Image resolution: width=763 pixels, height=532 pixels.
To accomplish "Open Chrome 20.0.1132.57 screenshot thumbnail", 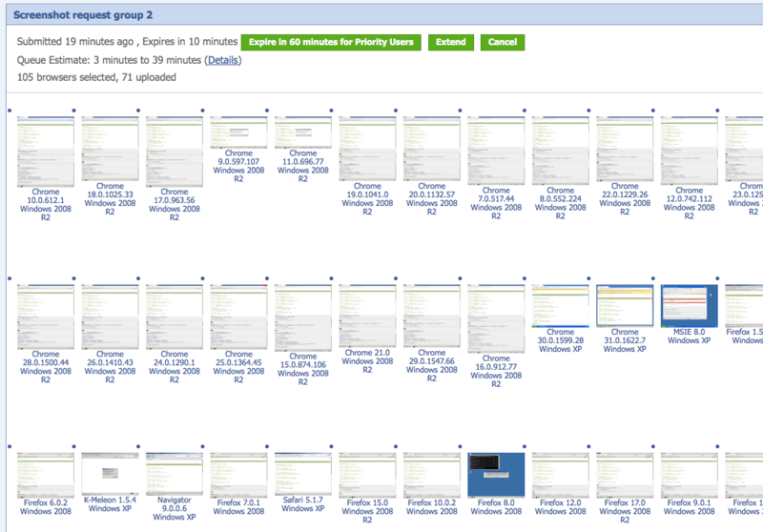I will click(x=432, y=149).
